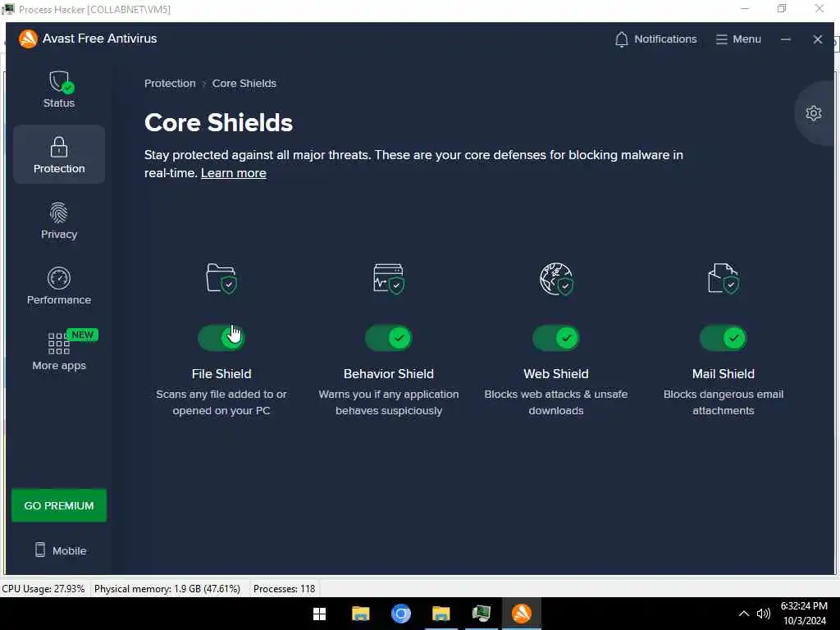Open the Performance gauge section
This screenshot has width=840, height=630.
pos(59,286)
